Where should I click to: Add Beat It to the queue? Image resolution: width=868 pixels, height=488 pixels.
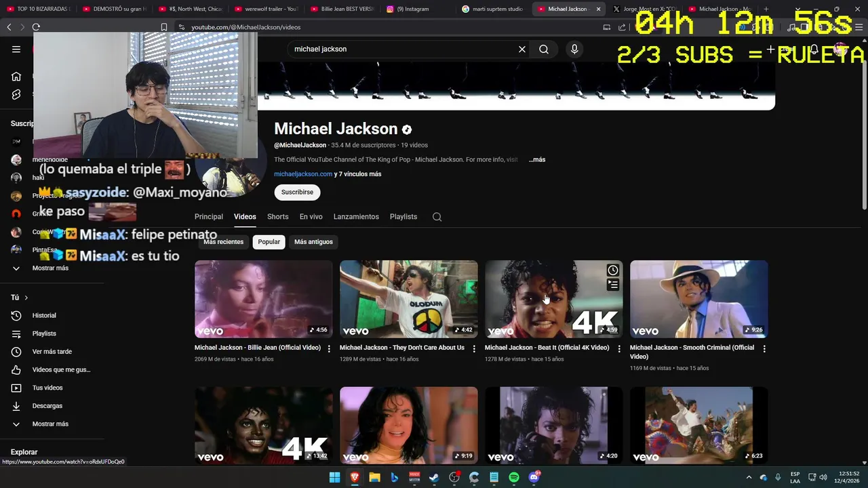612,285
